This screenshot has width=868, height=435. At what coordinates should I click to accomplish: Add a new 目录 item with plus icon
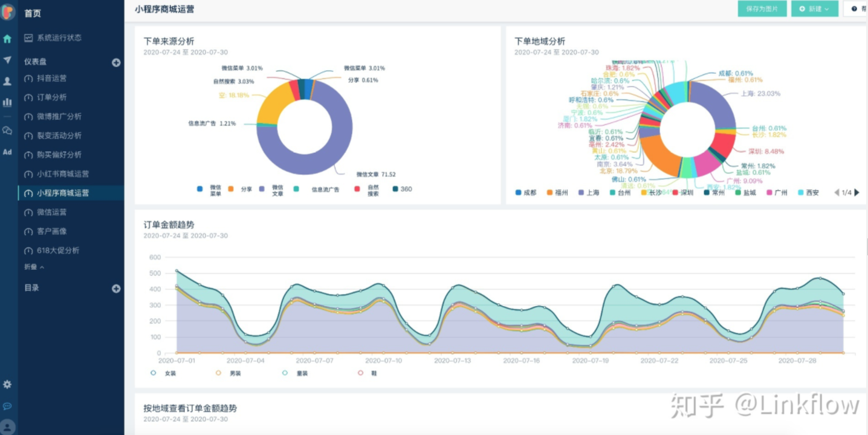[116, 289]
